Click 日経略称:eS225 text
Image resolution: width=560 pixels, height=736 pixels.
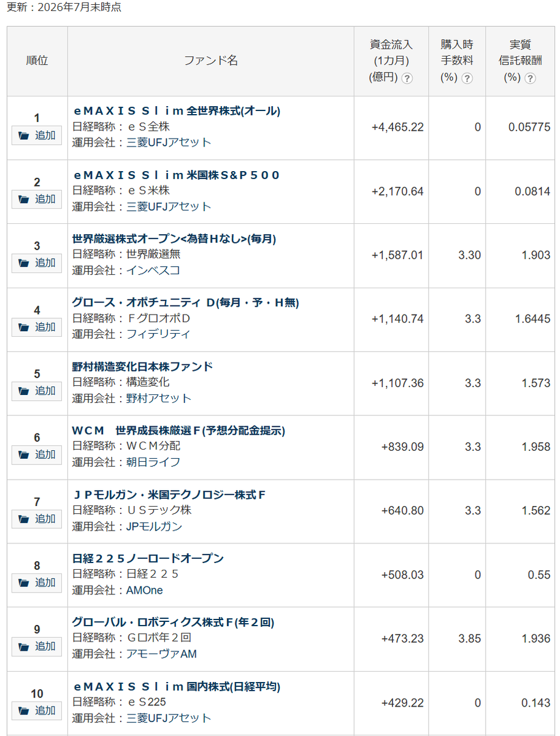120,702
